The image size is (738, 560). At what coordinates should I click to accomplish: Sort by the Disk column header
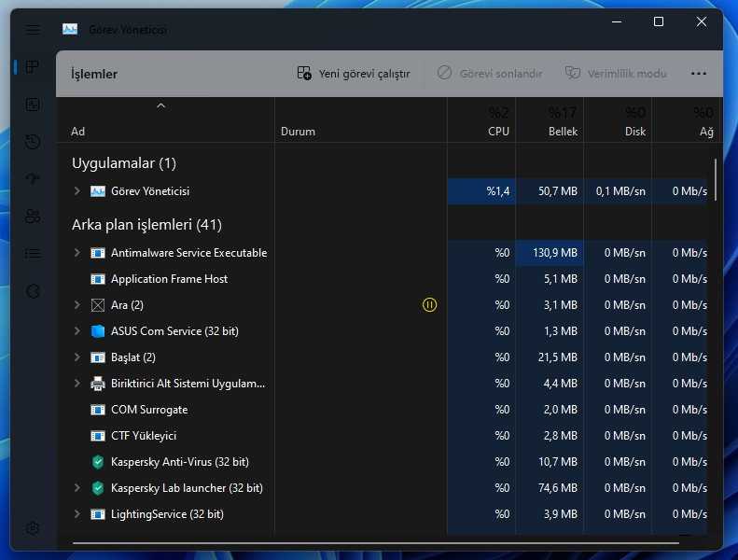[618, 121]
